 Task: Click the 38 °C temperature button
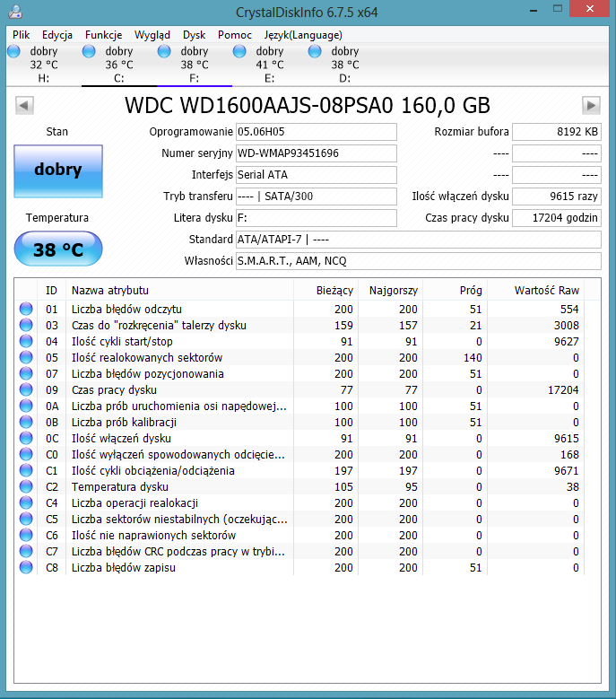point(58,249)
